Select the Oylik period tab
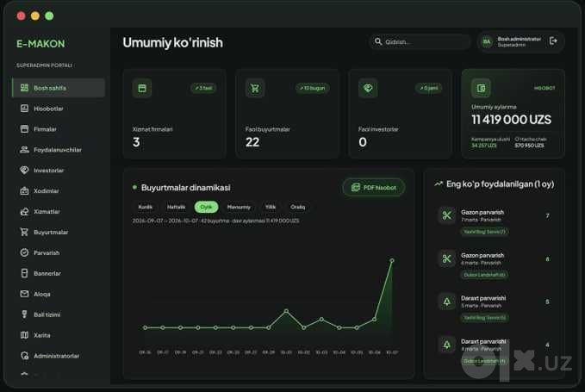 point(206,207)
